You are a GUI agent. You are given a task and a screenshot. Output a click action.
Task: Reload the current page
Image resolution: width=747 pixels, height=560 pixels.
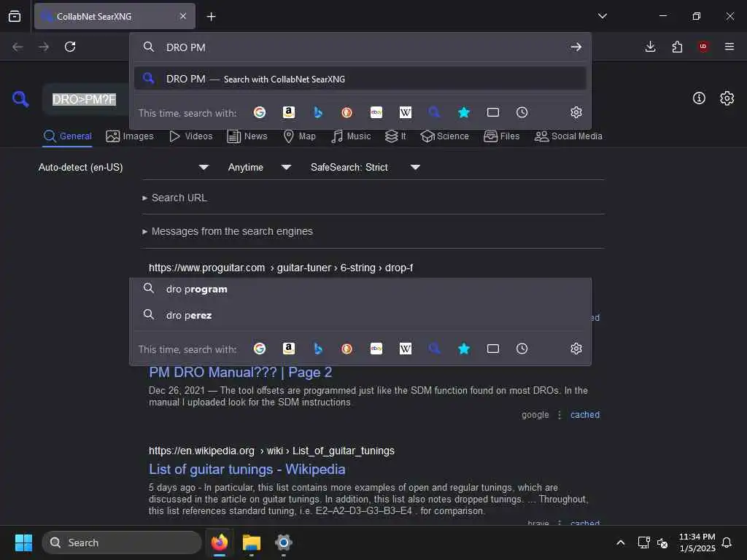click(70, 47)
